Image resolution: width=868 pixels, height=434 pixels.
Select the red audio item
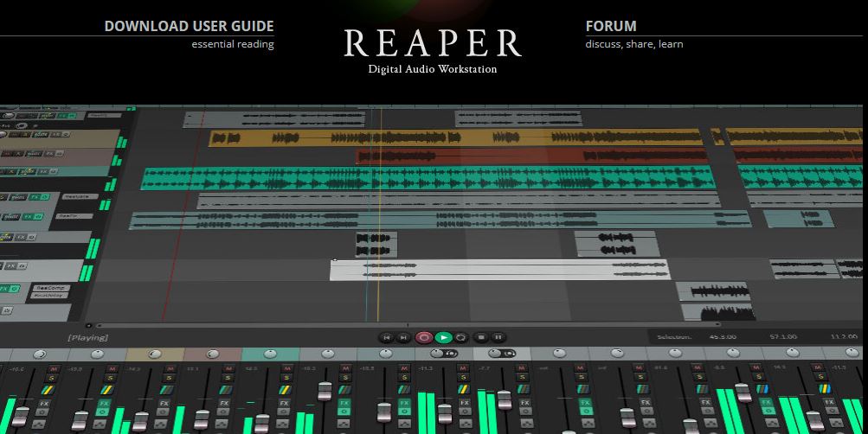[532, 156]
